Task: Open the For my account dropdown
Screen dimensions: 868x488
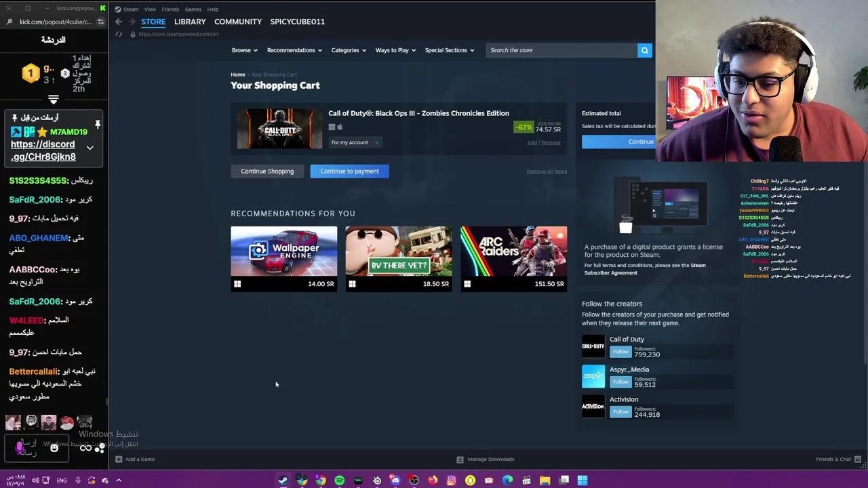Action: point(355,142)
